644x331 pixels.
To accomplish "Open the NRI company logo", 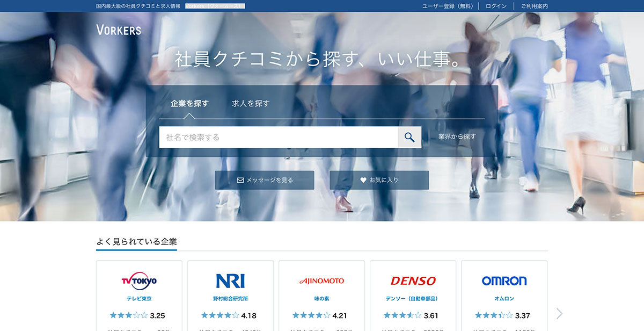I will pyautogui.click(x=230, y=280).
